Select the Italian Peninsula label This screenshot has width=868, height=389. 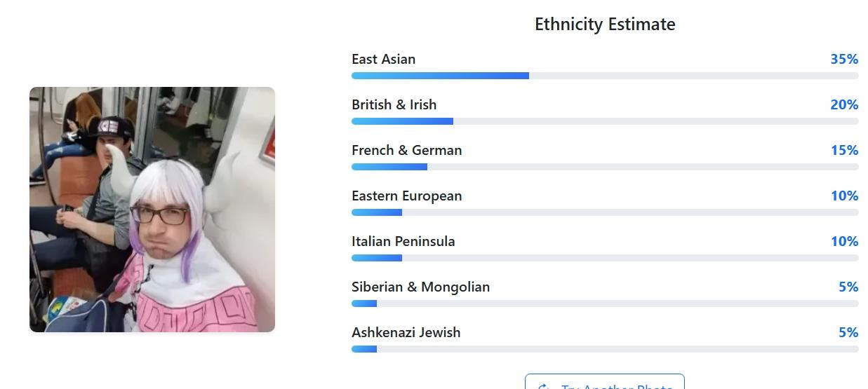[x=403, y=241]
